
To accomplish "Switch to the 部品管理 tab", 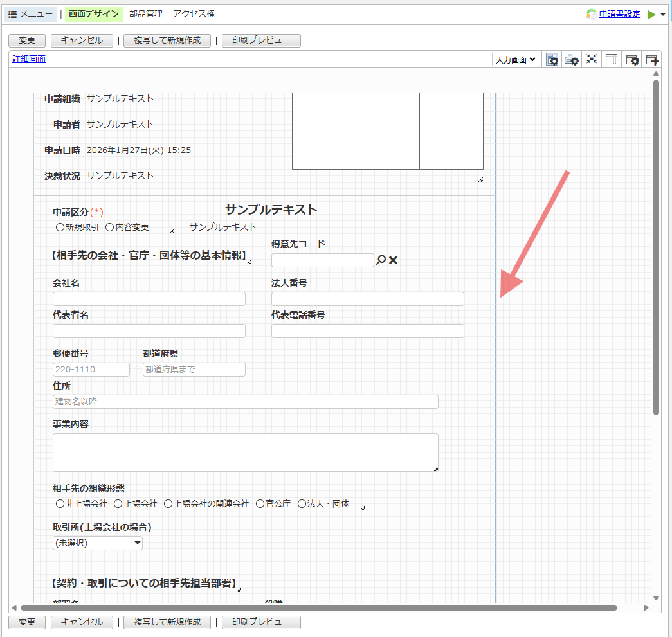I will (x=146, y=14).
